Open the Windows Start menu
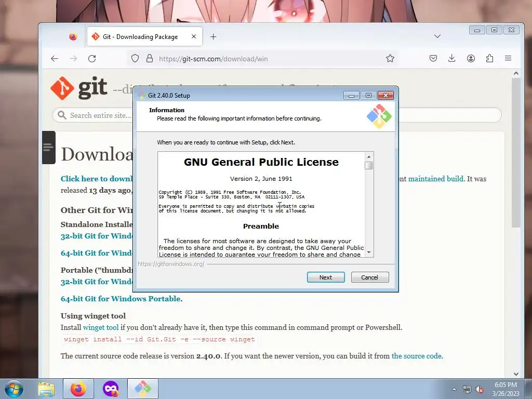Viewport: 532px width, 399px height. pyautogui.click(x=14, y=389)
